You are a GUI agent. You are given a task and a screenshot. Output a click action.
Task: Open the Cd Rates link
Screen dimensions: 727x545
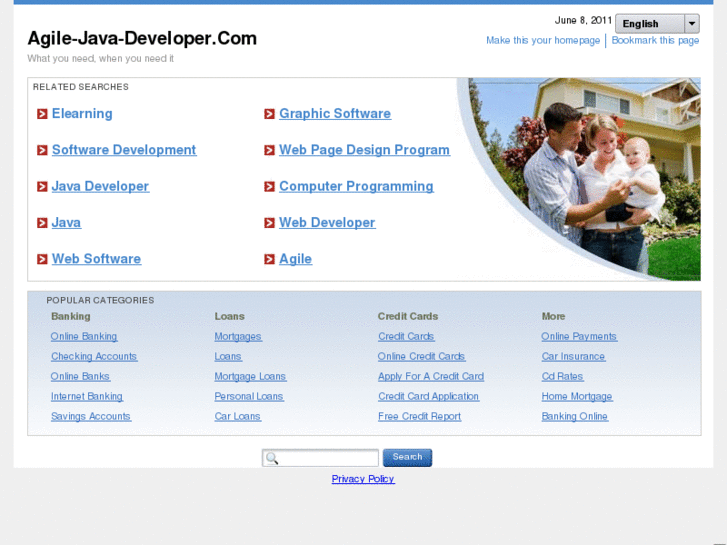click(x=562, y=376)
